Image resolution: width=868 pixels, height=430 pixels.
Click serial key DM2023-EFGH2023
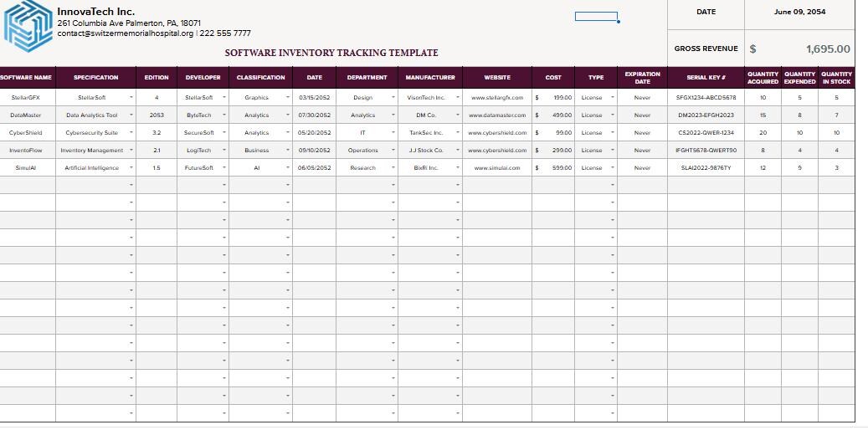(x=706, y=115)
